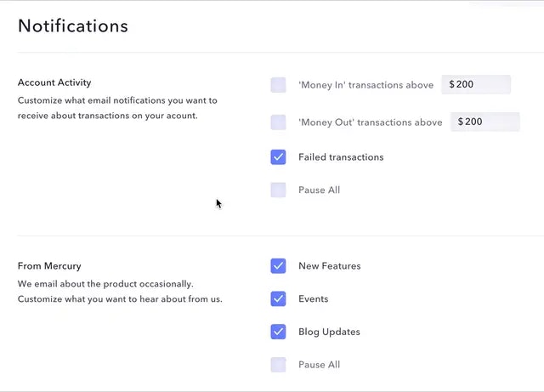Click the 'Events' label text
544x392 pixels.
(313, 299)
